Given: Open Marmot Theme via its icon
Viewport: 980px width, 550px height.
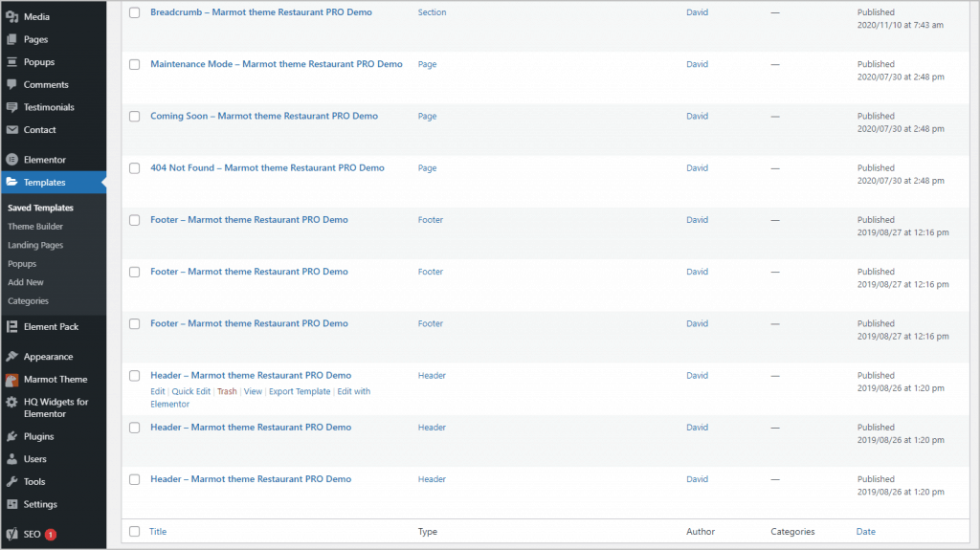Looking at the screenshot, I should [x=11, y=380].
